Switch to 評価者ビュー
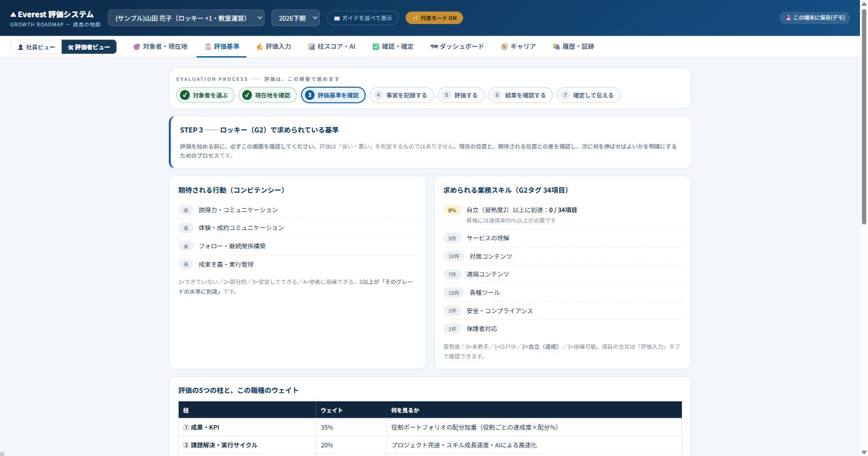This screenshot has width=868, height=456. click(89, 47)
